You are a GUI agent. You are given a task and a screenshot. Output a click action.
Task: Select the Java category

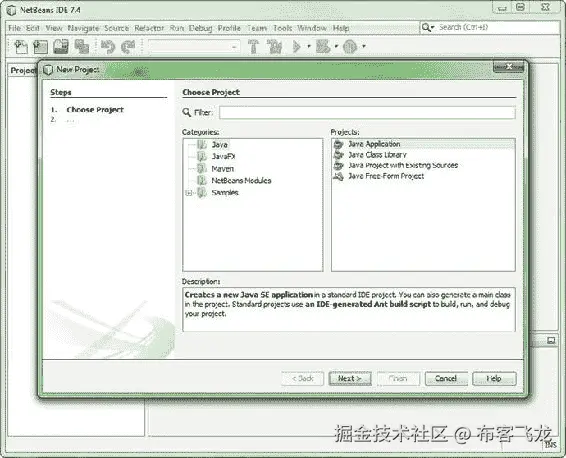click(x=219, y=145)
